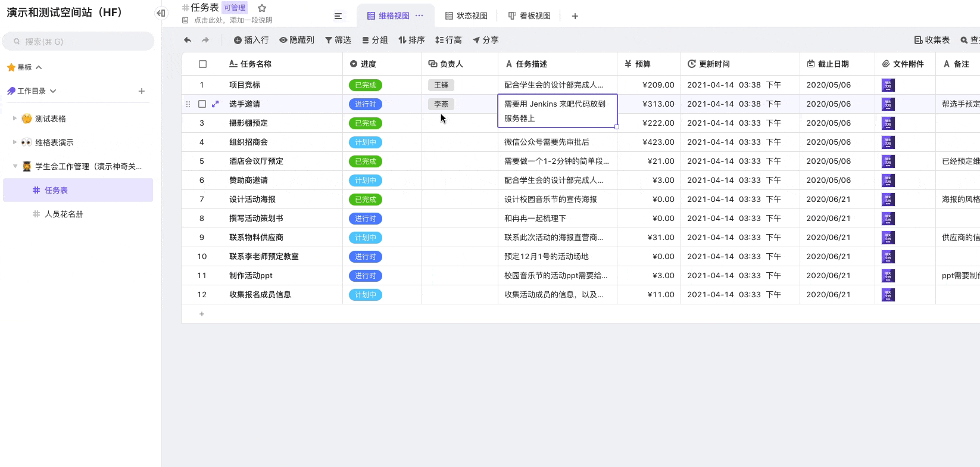Add a new view with plus icon
This screenshot has height=467, width=980.
[x=575, y=16]
